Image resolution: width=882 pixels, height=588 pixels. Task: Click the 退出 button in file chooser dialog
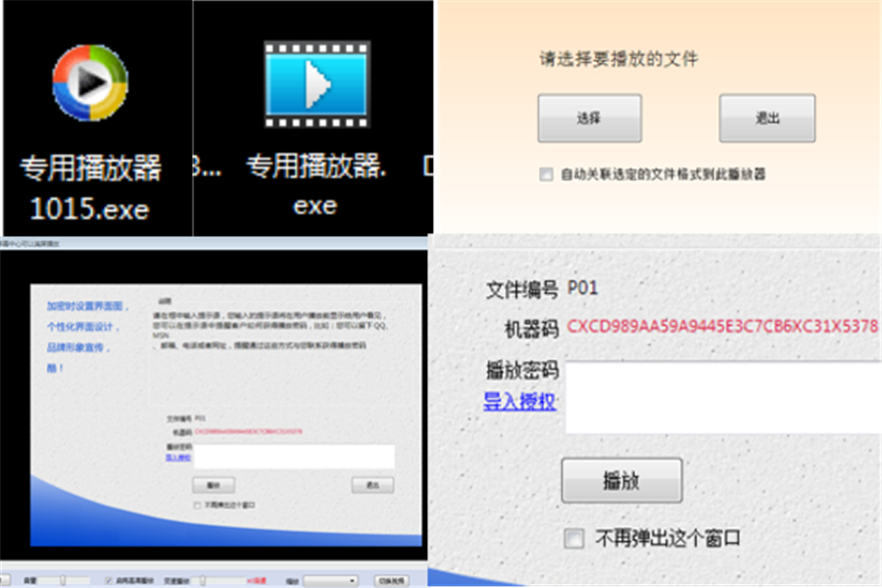click(767, 119)
